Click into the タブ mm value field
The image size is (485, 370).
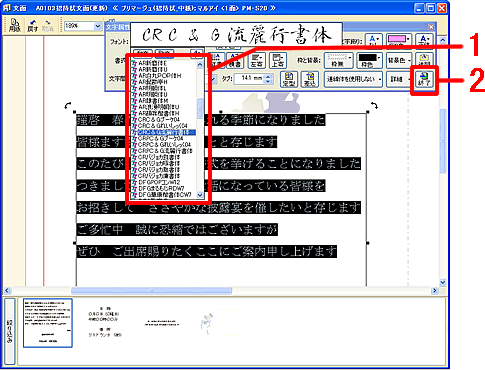(x=249, y=79)
